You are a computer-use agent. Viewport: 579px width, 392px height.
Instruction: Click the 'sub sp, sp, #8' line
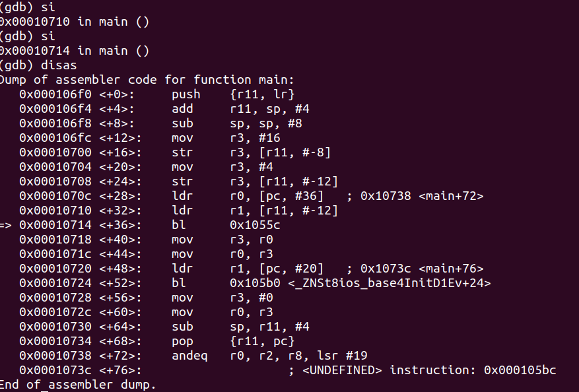click(237, 123)
